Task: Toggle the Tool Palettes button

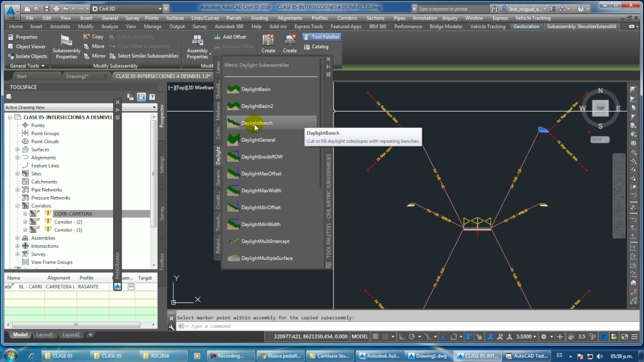Action: (x=321, y=37)
